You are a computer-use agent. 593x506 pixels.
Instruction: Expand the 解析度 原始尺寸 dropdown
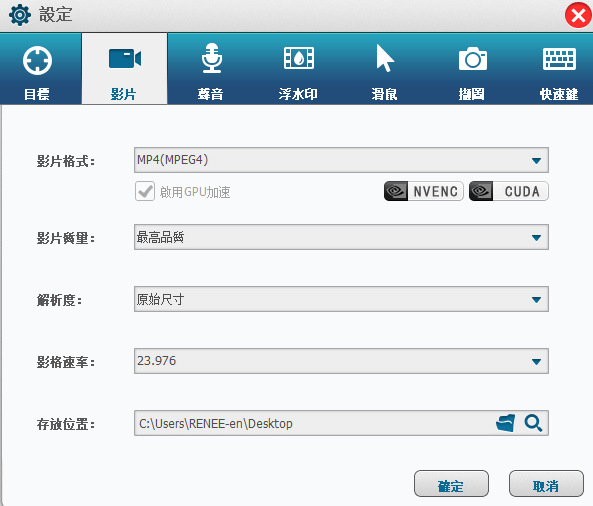341,299
